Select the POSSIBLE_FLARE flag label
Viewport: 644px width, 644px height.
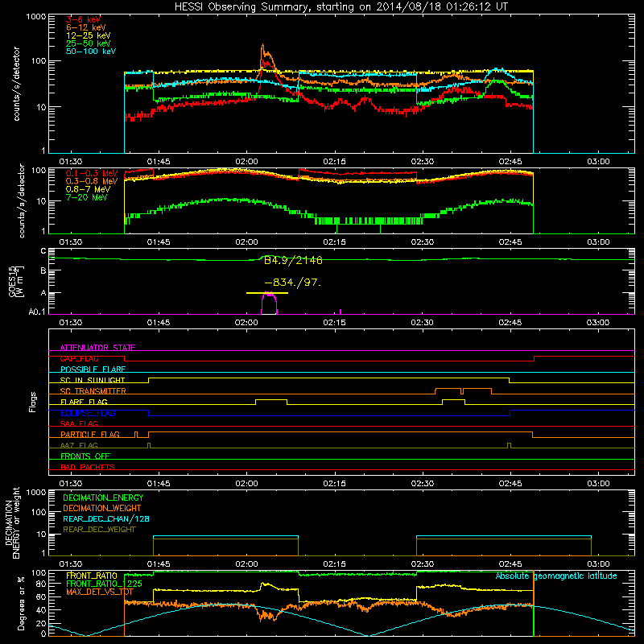pyautogui.click(x=93, y=369)
